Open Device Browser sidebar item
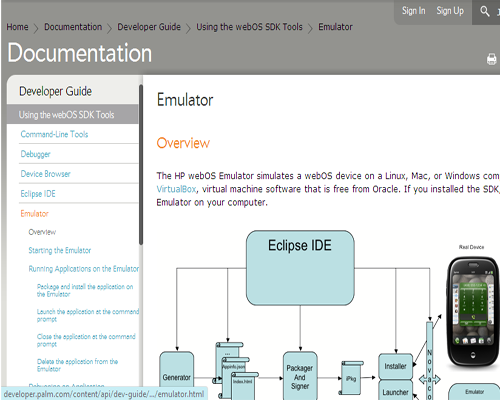This screenshot has height=400, width=500. pos(45,174)
